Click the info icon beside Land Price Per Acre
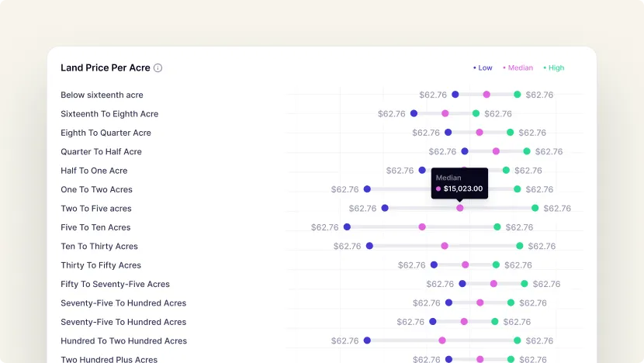This screenshot has width=644, height=363. (158, 68)
